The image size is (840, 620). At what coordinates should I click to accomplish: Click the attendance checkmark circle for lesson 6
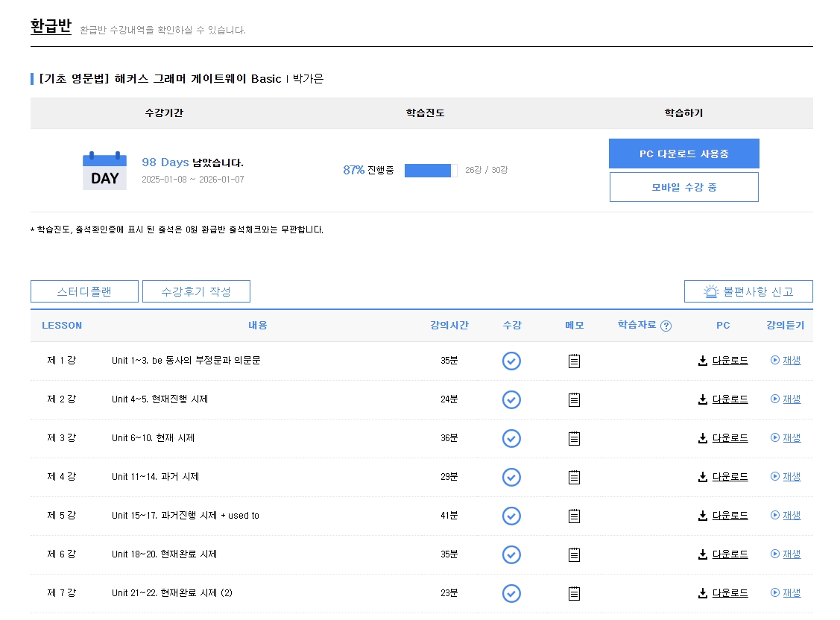click(511, 554)
